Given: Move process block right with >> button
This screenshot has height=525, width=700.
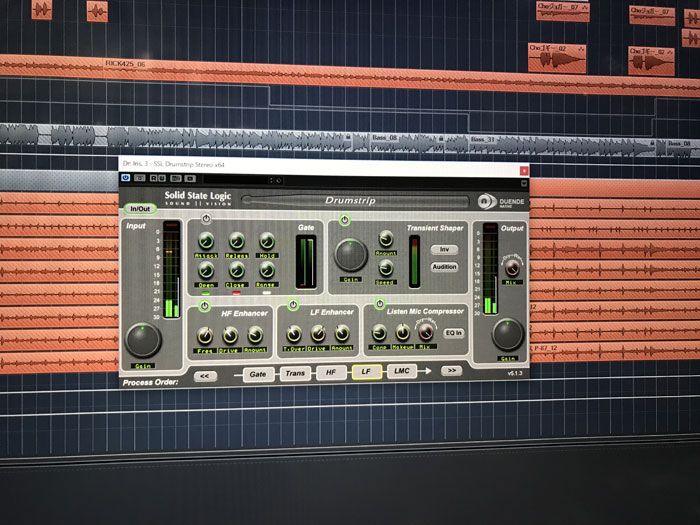Looking at the screenshot, I should coord(451,371).
